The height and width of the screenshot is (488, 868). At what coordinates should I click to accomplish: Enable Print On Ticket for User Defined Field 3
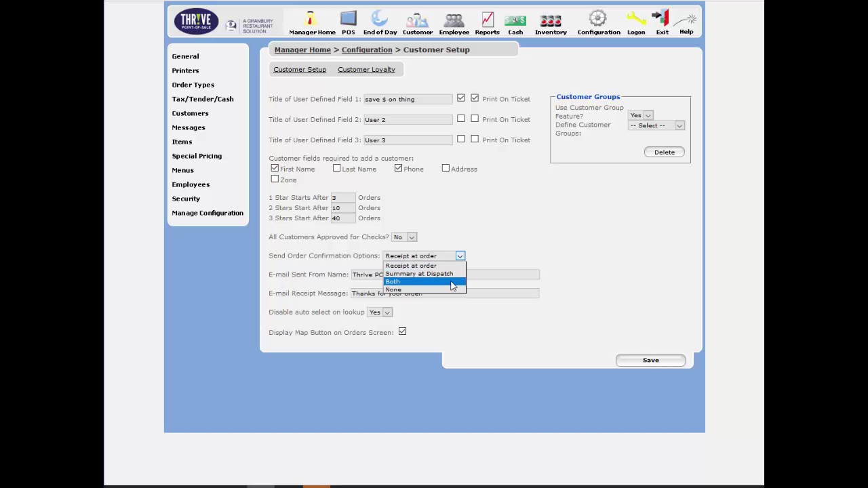(475, 139)
